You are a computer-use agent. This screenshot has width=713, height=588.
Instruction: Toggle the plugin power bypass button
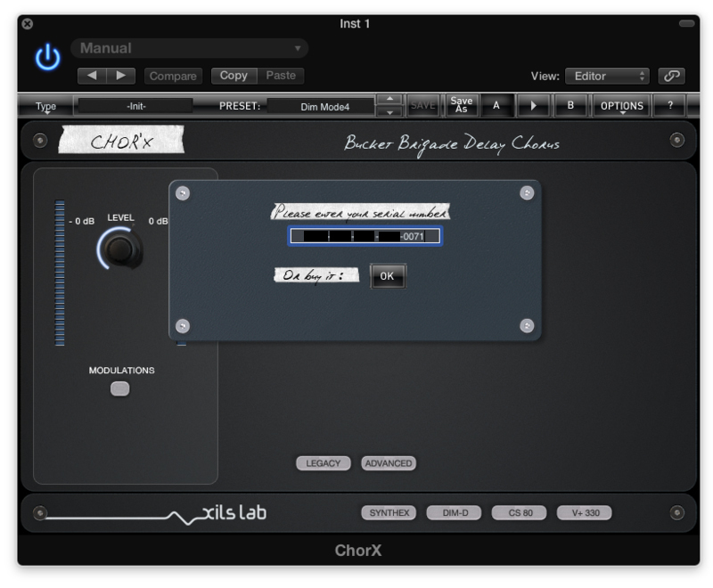coord(47,58)
